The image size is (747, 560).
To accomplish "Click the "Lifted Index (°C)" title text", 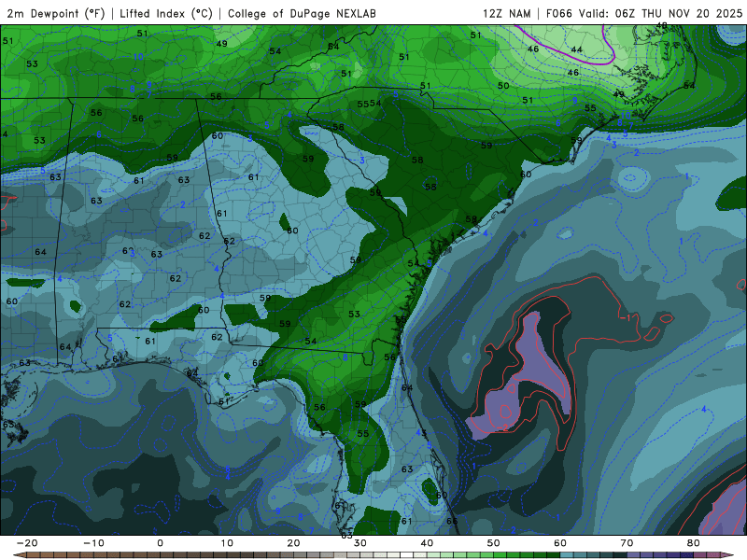I will tap(166, 13).
